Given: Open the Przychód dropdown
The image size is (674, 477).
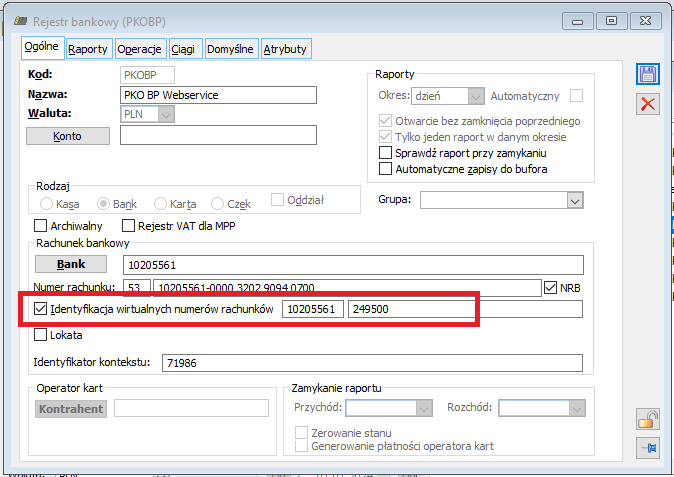Looking at the screenshot, I should (424, 408).
